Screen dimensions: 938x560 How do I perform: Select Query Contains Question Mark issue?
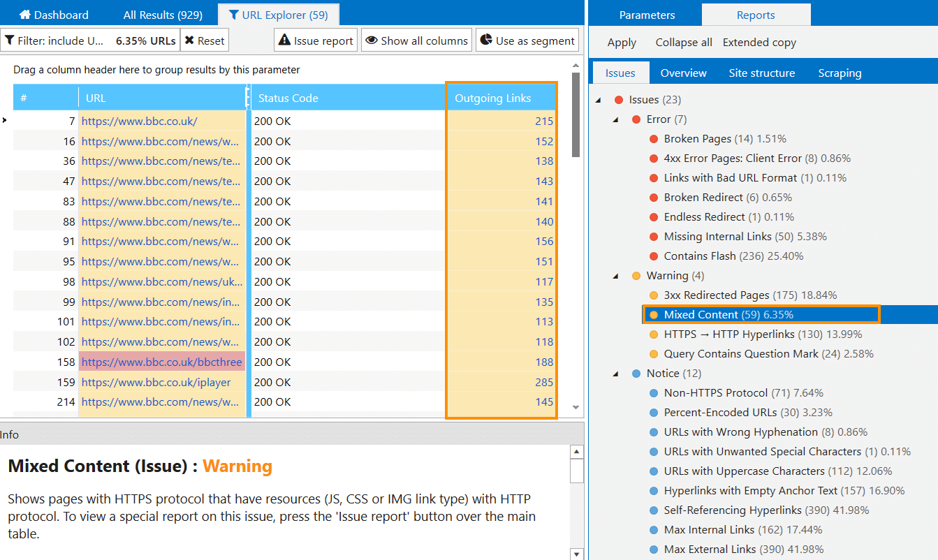pos(769,354)
